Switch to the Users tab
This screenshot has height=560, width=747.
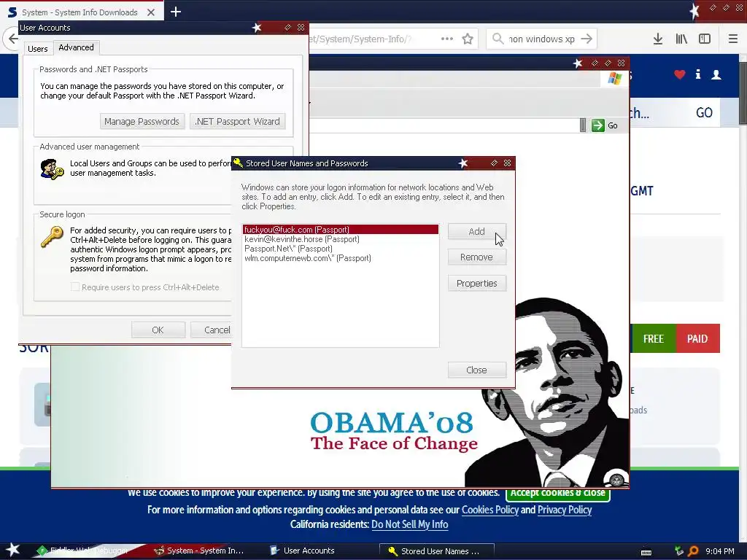pyautogui.click(x=38, y=49)
